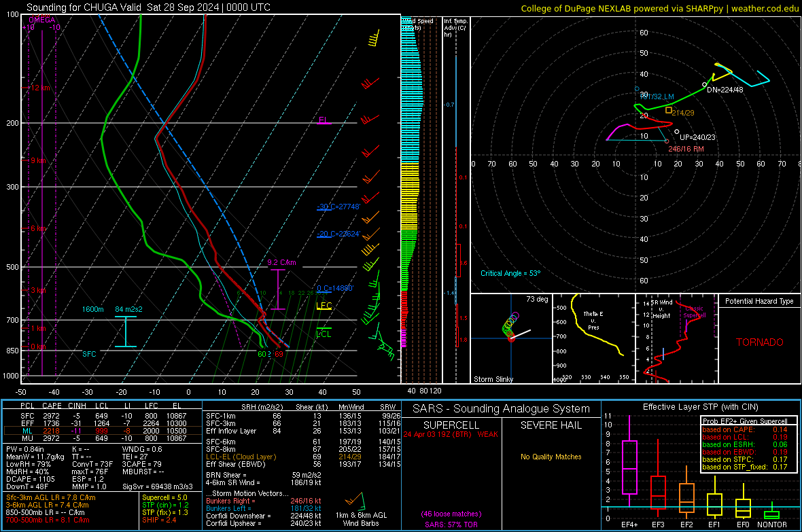Click the '12 km' height marker
Screen dimensions: 802x532
pos(39,88)
